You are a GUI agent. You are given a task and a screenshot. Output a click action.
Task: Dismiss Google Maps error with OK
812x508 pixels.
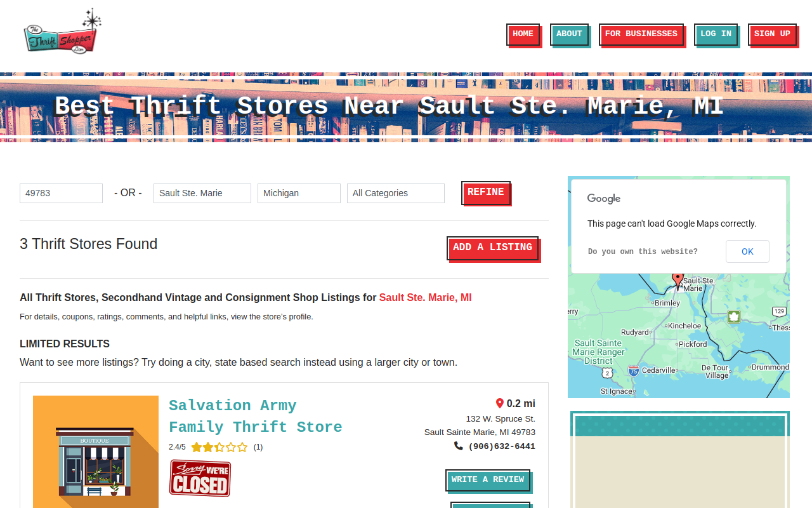747,251
